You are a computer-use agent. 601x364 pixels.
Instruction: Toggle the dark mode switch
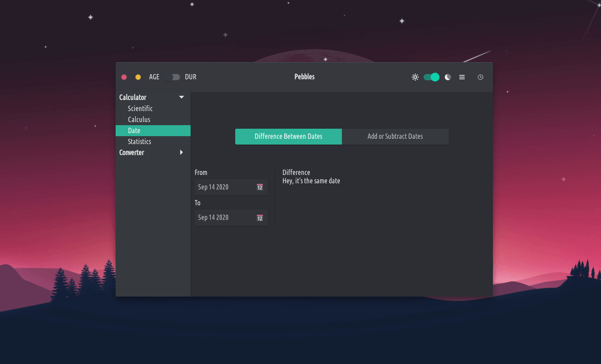(x=431, y=77)
